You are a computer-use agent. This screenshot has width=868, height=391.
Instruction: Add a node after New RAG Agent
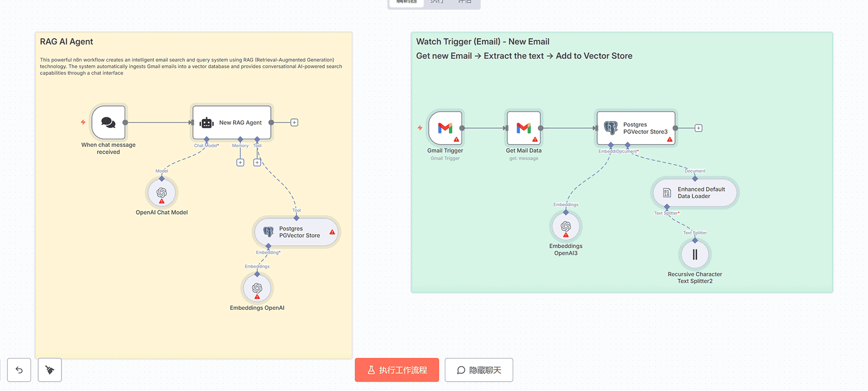294,122
